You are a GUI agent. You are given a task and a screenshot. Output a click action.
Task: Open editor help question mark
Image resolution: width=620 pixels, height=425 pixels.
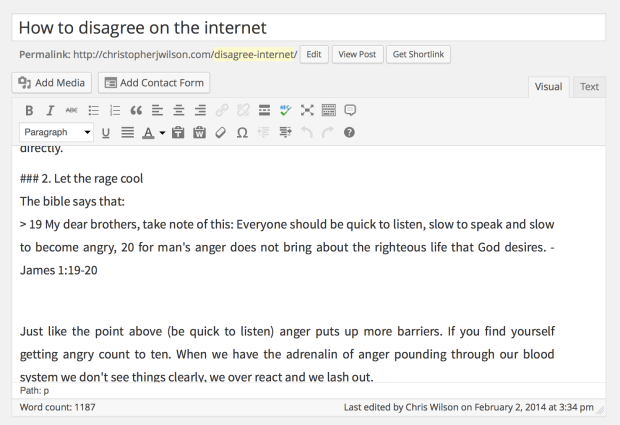(x=349, y=132)
